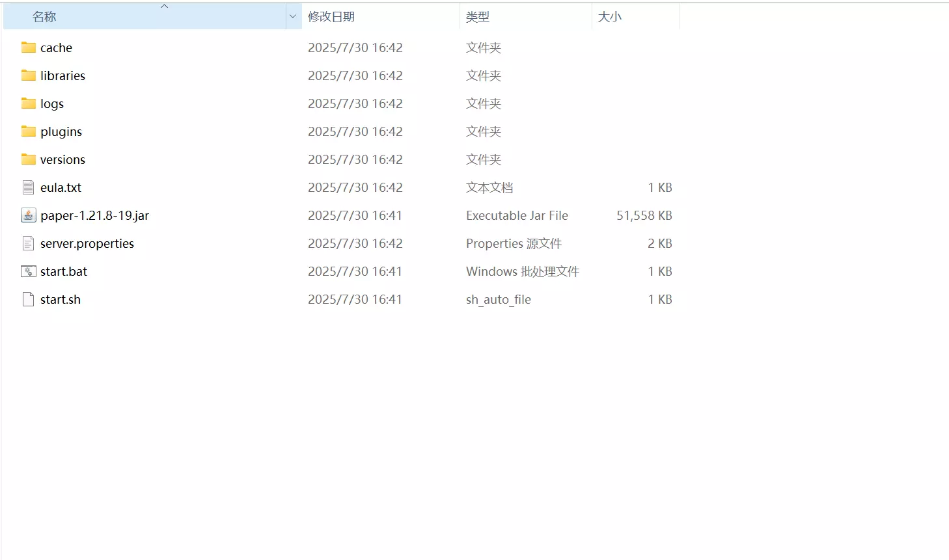Sort by the 名称 column header
The image size is (949, 560).
coord(144,16)
